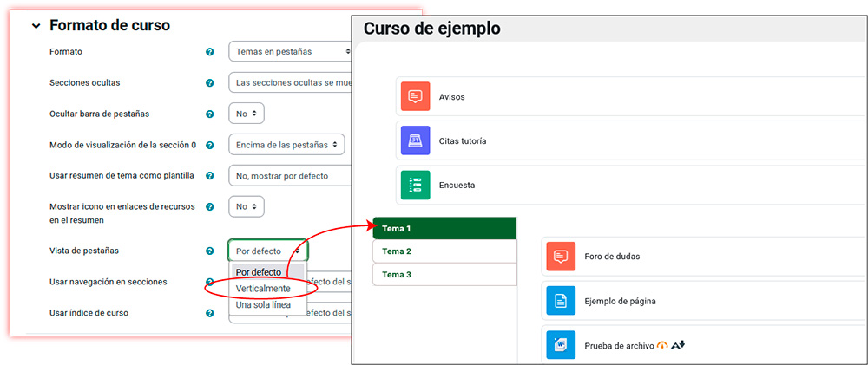Screen dimensions: 868x365
Task: Open the Usar navegación en secciones dropdown
Action: click(329, 282)
